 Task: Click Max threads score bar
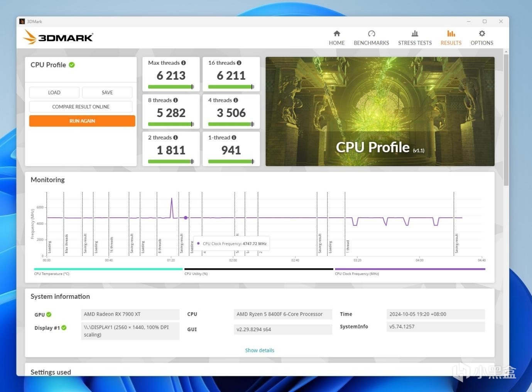coord(171,87)
